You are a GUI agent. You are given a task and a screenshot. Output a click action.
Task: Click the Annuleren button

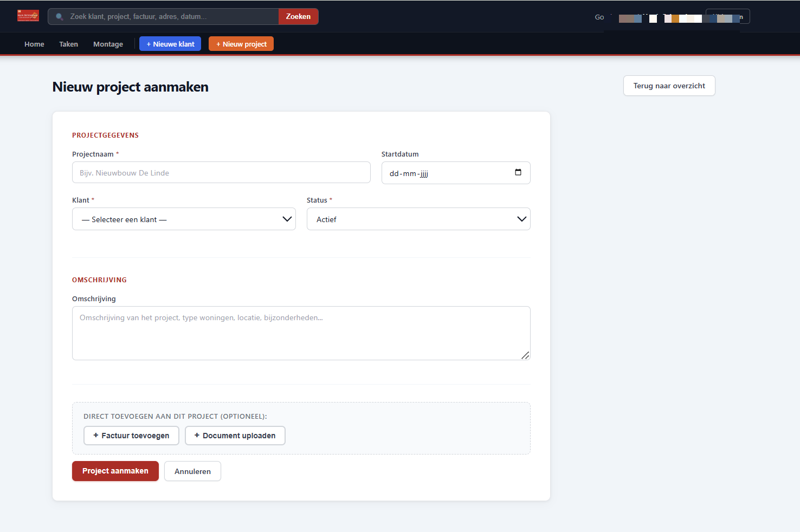[192, 471]
